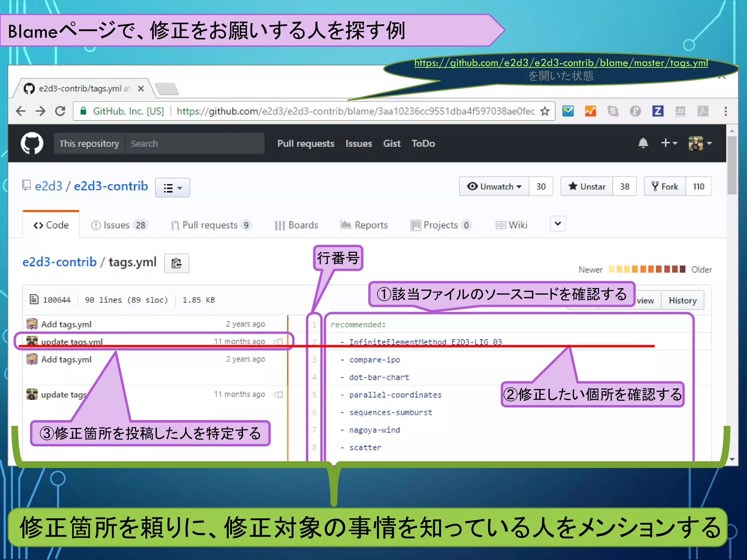This screenshot has height=560, width=747.
Task: Switch to the Wiki tab
Action: pyautogui.click(x=511, y=225)
